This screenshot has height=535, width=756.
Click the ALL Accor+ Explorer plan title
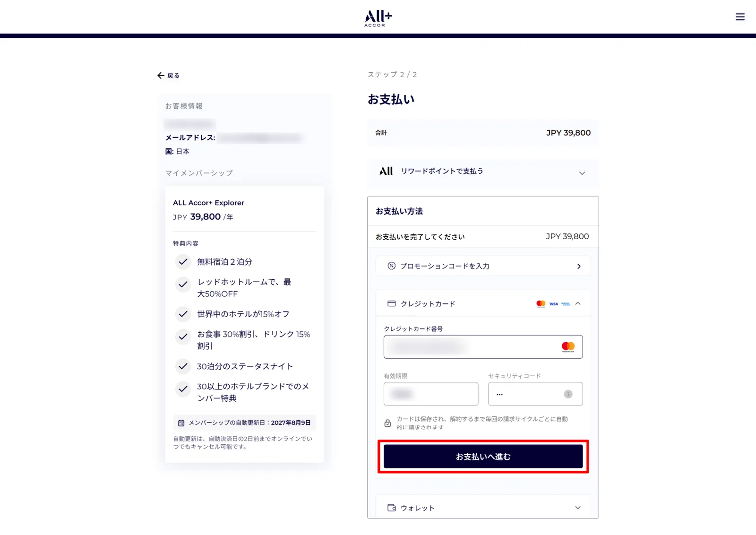[208, 203]
